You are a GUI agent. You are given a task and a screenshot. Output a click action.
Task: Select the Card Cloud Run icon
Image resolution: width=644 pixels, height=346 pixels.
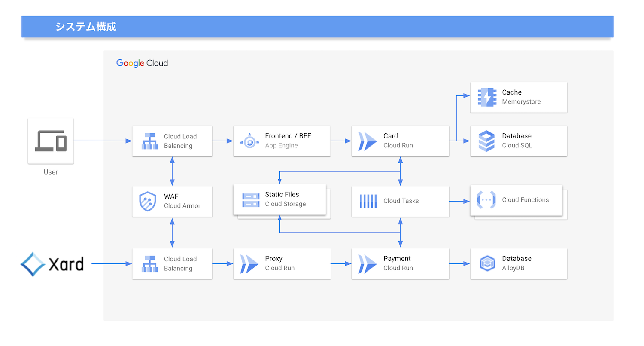368,141
